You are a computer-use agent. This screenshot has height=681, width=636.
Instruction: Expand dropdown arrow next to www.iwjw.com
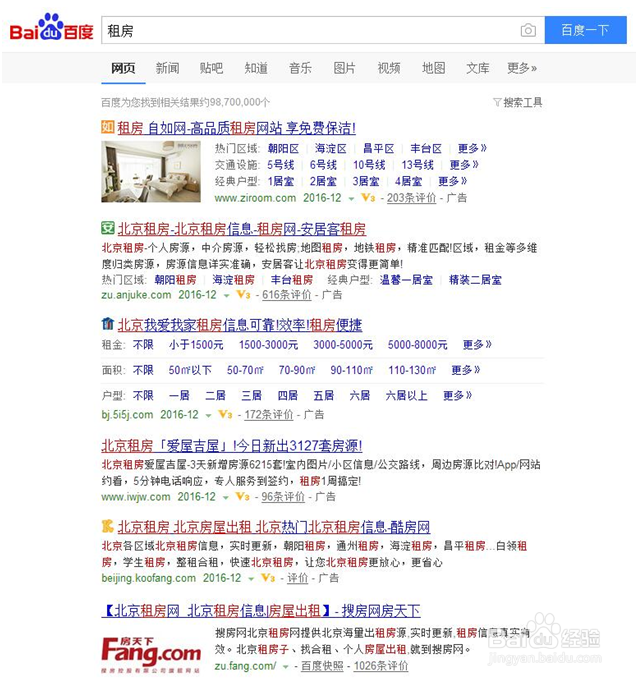225,498
